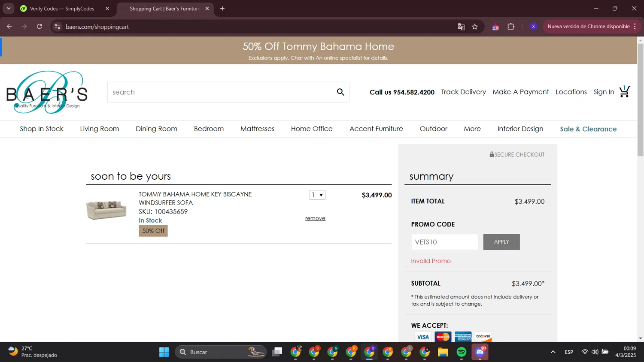Switch to the Verify Codes SimplyCodes tab
This screenshot has width=644, height=362.
[62, 9]
